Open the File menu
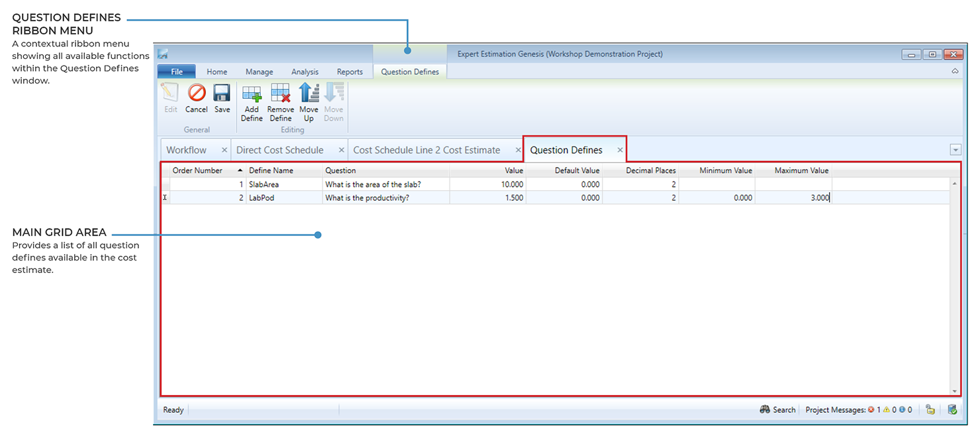 click(x=177, y=72)
